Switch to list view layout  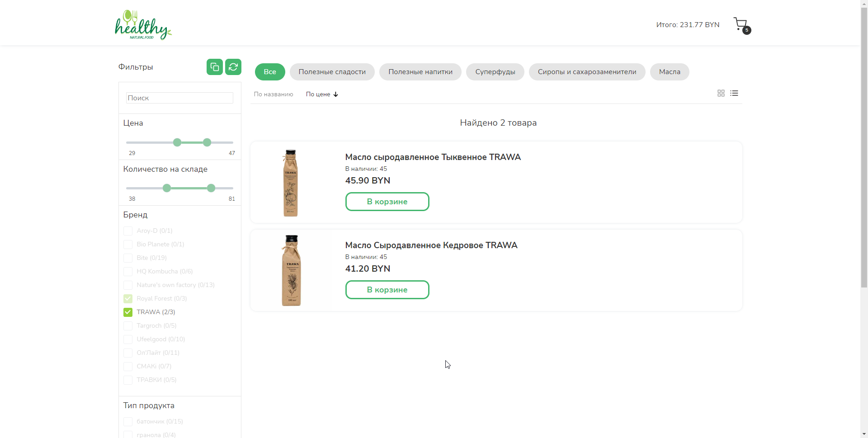click(x=734, y=93)
